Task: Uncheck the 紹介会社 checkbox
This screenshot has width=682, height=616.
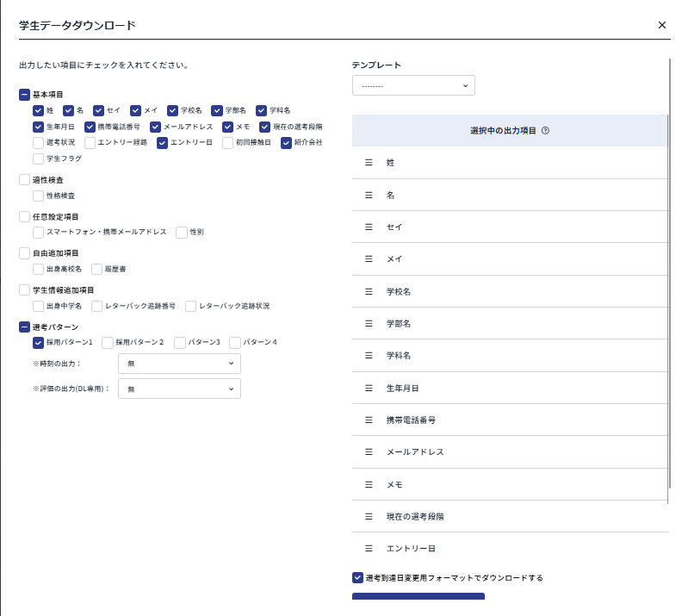Action: 286,143
